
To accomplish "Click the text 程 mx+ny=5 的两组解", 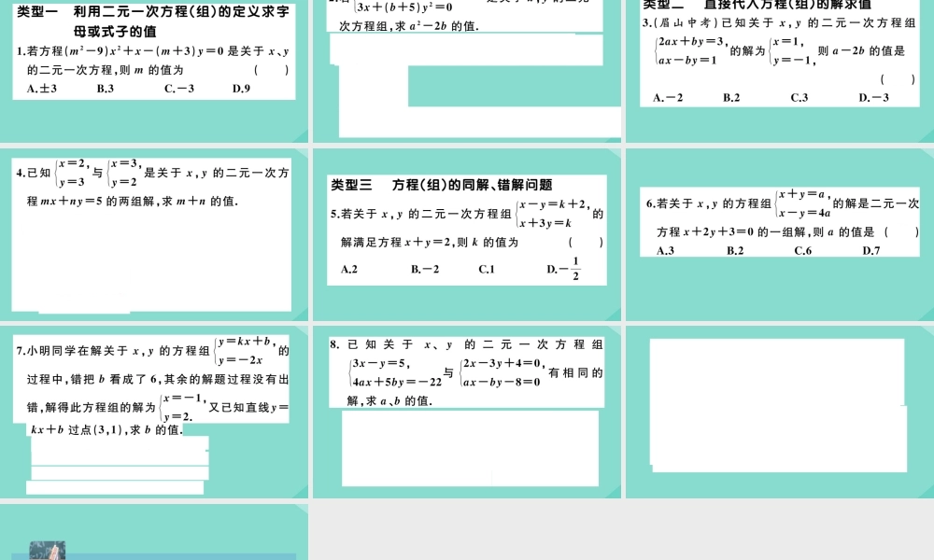I will (91, 202).
